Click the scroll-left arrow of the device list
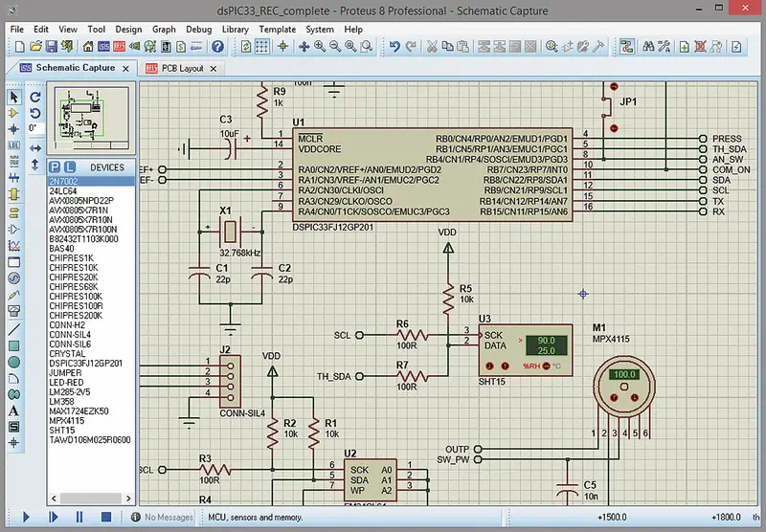This screenshot has width=766, height=532. click(54, 499)
